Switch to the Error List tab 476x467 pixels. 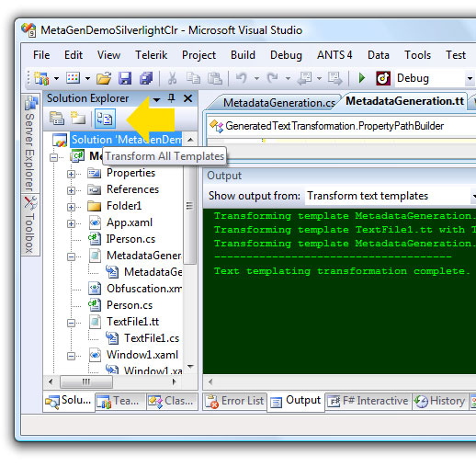coord(234,401)
